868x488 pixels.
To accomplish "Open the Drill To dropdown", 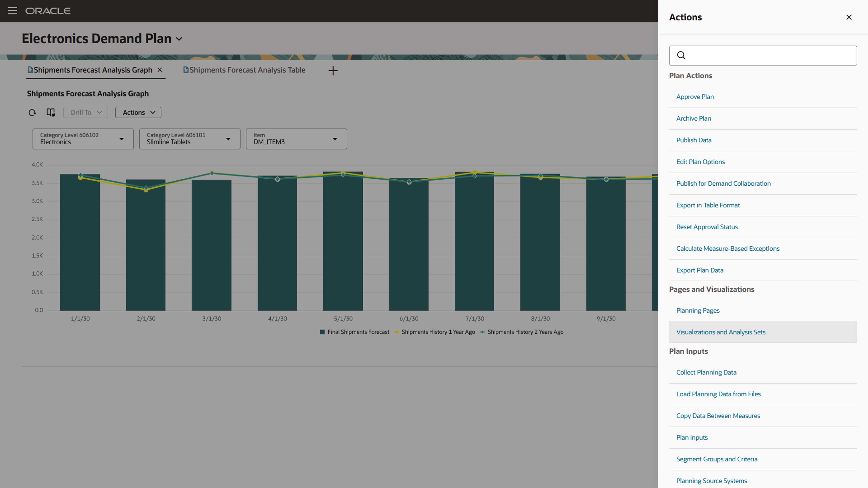I will tap(86, 112).
